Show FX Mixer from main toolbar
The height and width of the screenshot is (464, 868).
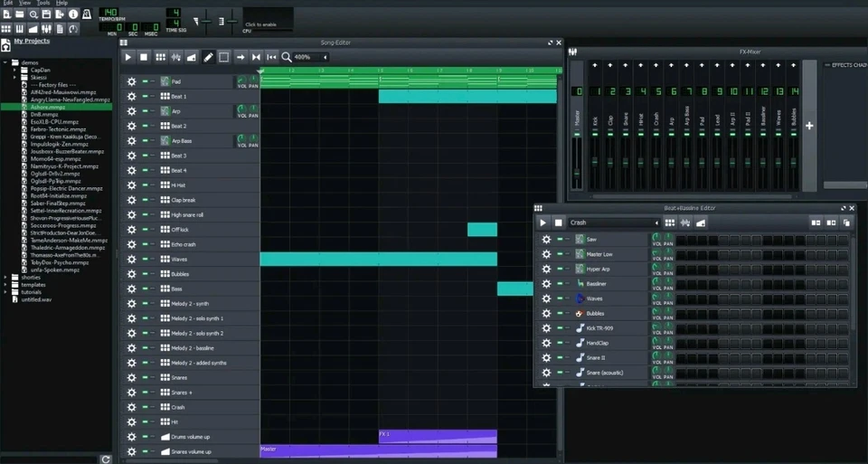point(46,29)
